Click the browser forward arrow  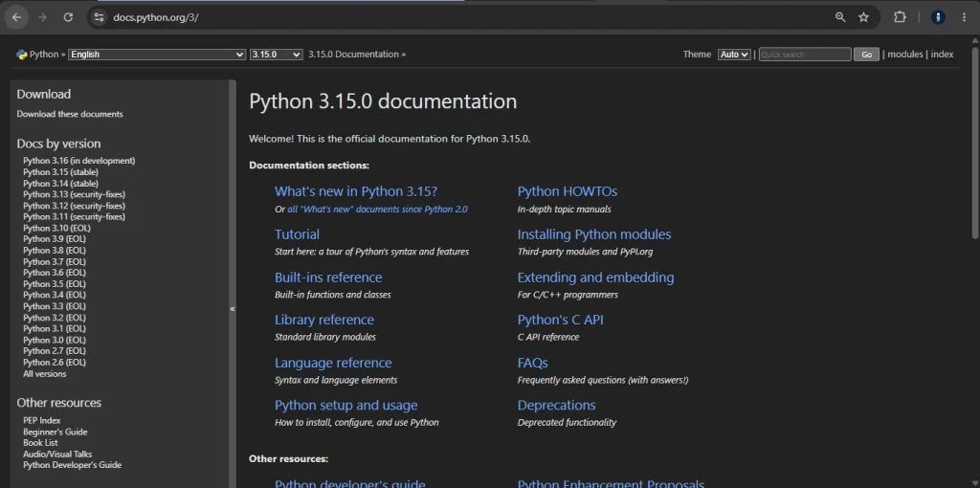pos(42,17)
